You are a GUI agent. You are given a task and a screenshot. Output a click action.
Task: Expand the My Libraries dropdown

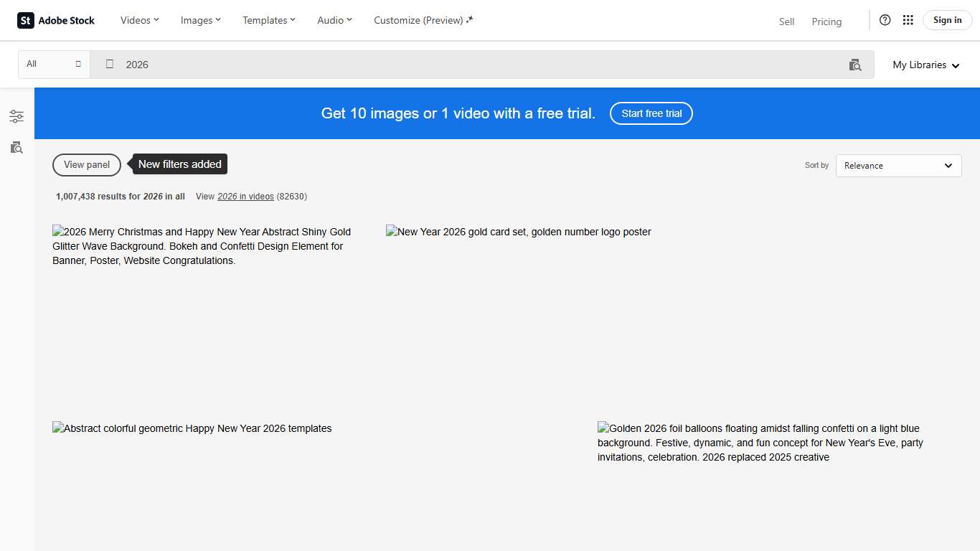click(x=925, y=65)
